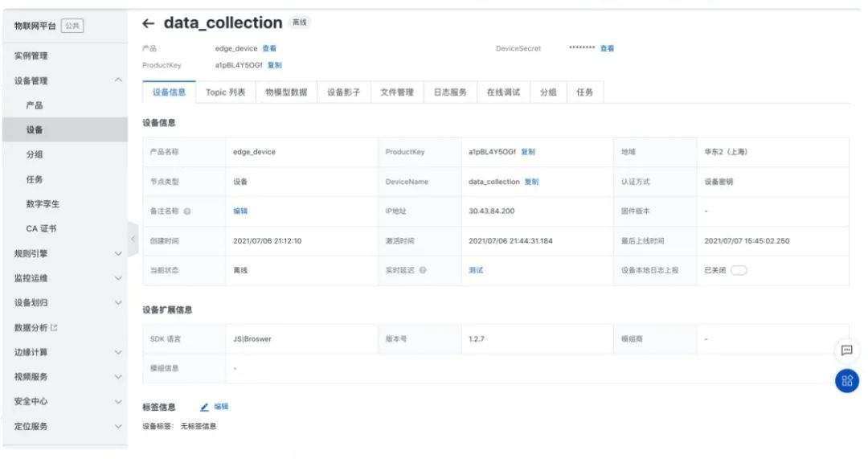Expand the 视频服务 menu section
The height and width of the screenshot is (459, 868).
[x=118, y=376]
